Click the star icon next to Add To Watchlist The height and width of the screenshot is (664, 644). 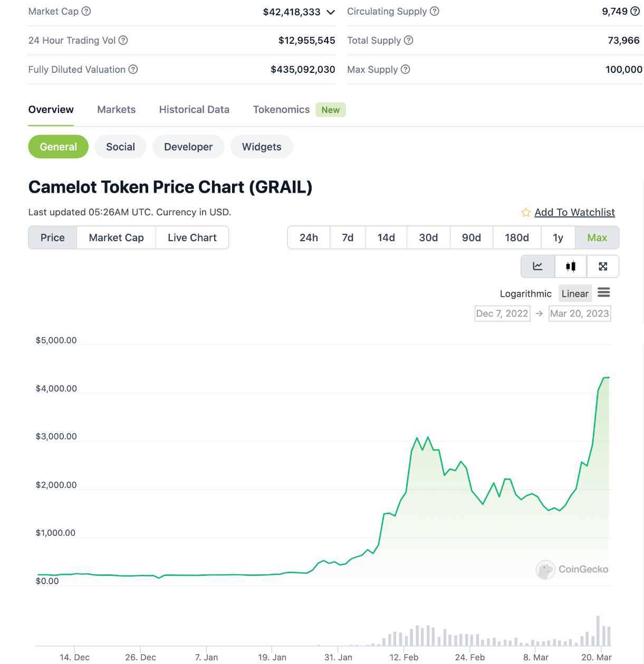pos(525,212)
